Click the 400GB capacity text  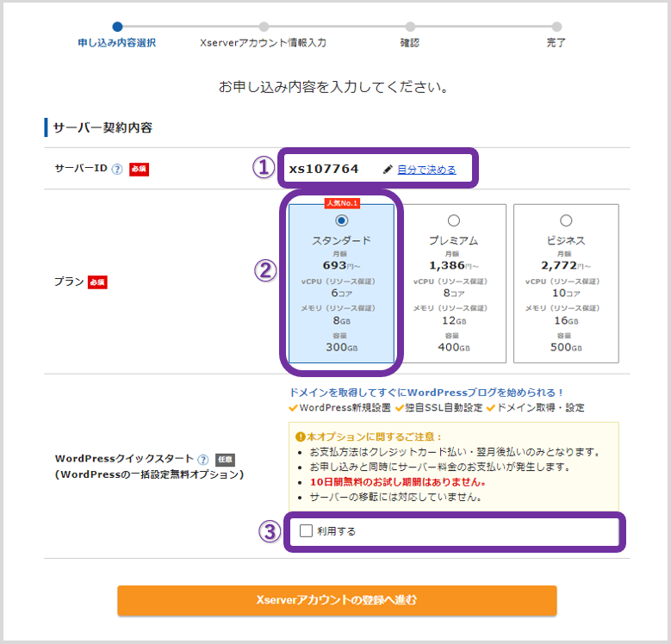(454, 347)
